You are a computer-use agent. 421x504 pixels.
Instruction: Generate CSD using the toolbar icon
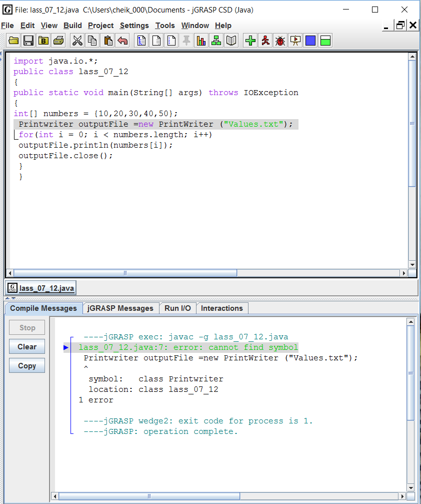(x=141, y=41)
